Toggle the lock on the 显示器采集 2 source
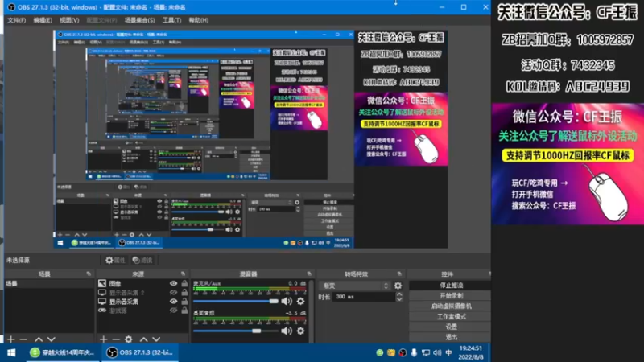The width and height of the screenshot is (644, 362). (x=184, y=292)
